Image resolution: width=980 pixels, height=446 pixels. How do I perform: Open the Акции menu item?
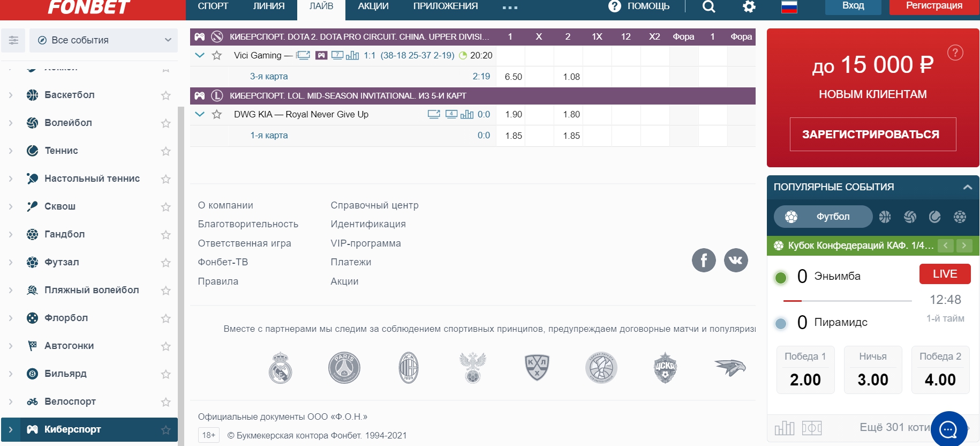(373, 6)
